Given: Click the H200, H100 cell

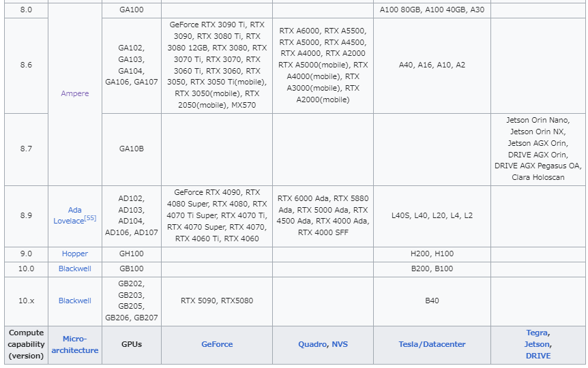Looking at the screenshot, I should [432, 254].
